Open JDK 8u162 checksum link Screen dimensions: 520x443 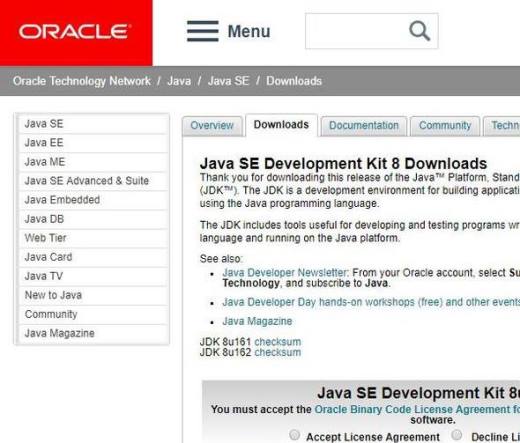pos(278,352)
